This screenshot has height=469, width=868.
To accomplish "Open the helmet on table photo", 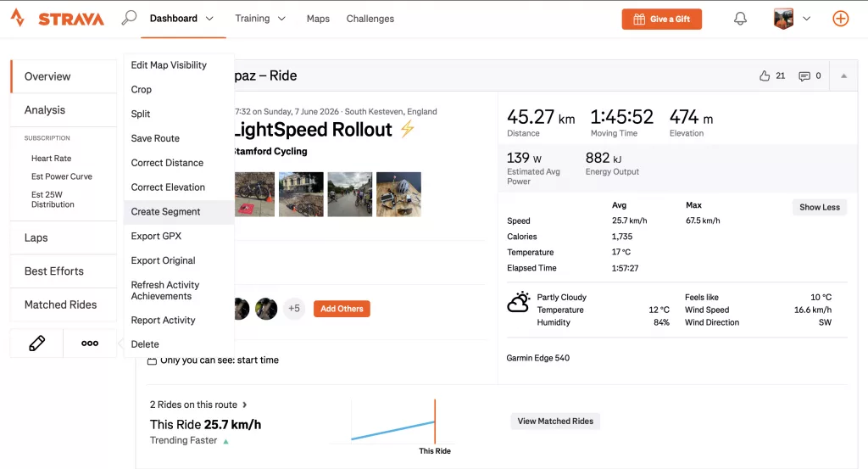I will [398, 194].
